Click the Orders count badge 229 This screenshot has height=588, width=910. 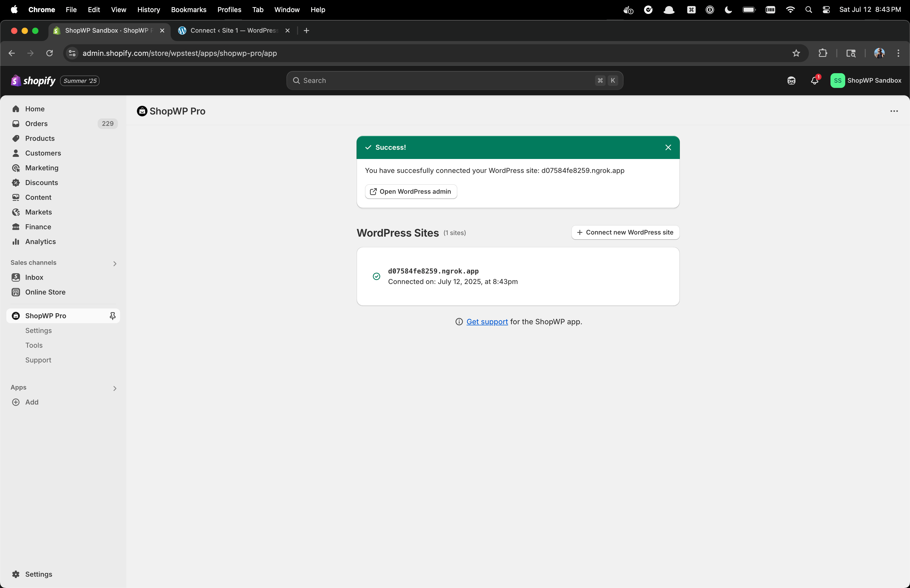coord(108,124)
